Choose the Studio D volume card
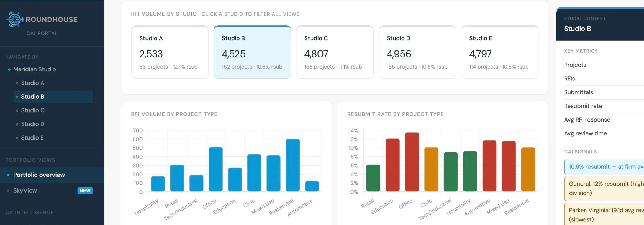This screenshot has height=225, width=644. point(417,52)
